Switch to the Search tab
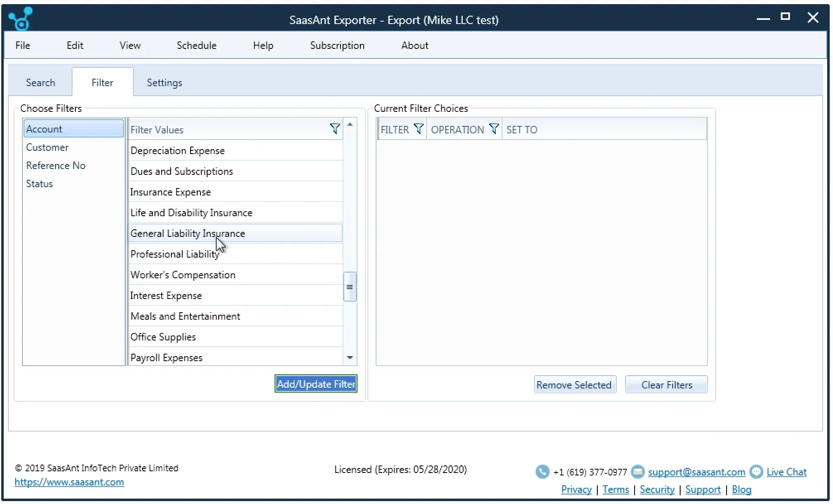 pyautogui.click(x=41, y=83)
